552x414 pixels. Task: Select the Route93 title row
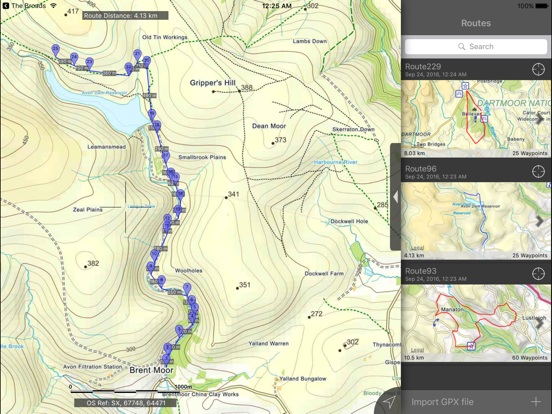[x=476, y=274]
